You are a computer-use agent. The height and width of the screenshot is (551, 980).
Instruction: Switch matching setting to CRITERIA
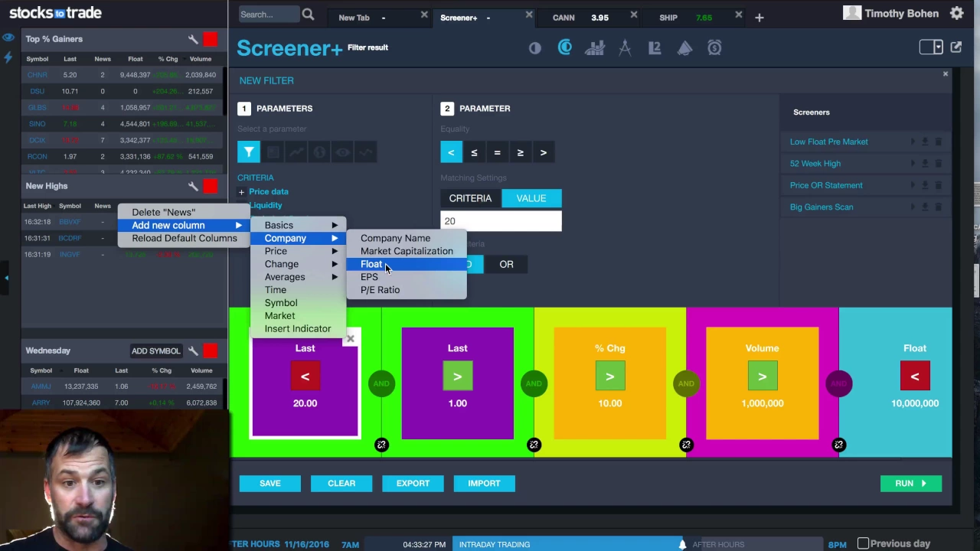pos(470,198)
